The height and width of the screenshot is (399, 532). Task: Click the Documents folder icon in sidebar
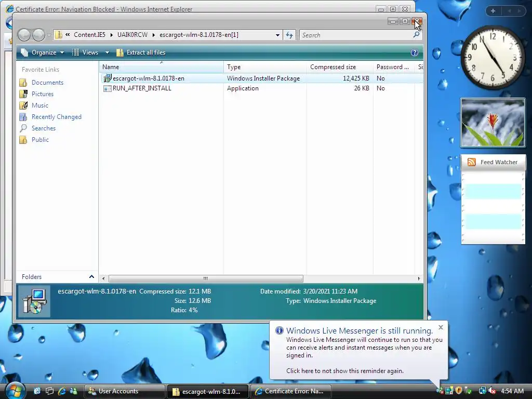click(x=23, y=83)
